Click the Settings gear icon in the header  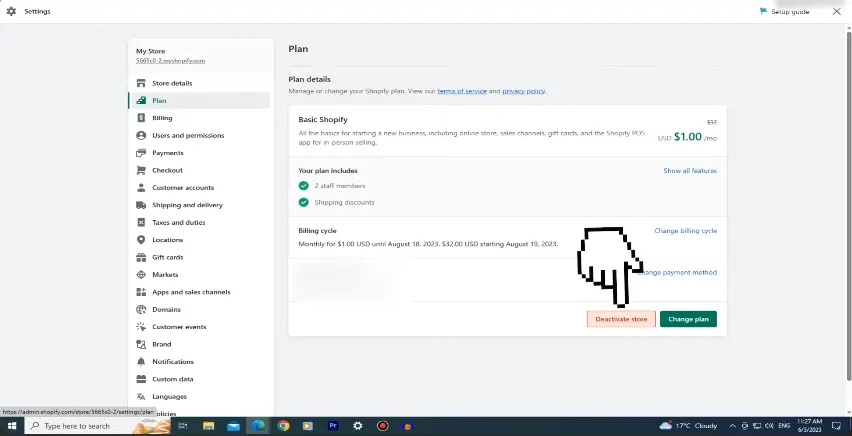pyautogui.click(x=11, y=11)
